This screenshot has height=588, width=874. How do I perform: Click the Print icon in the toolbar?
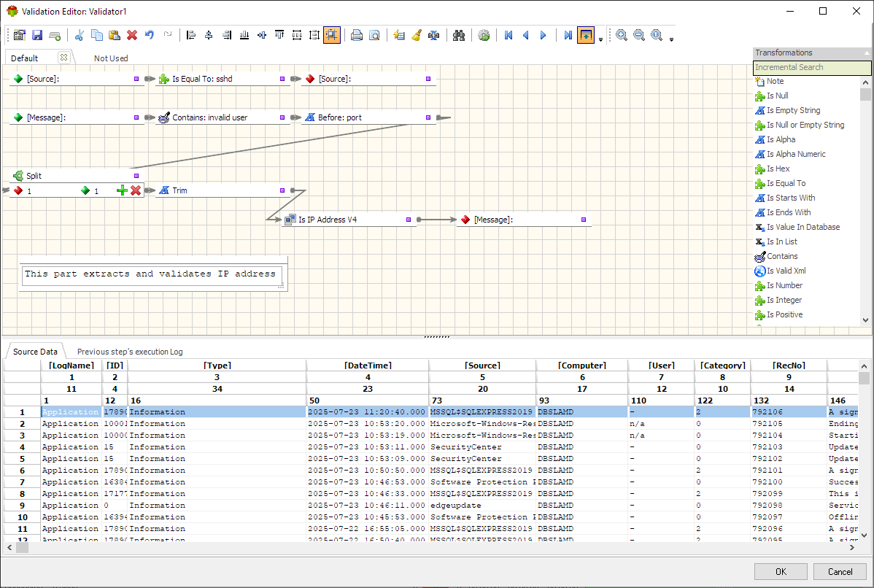357,35
